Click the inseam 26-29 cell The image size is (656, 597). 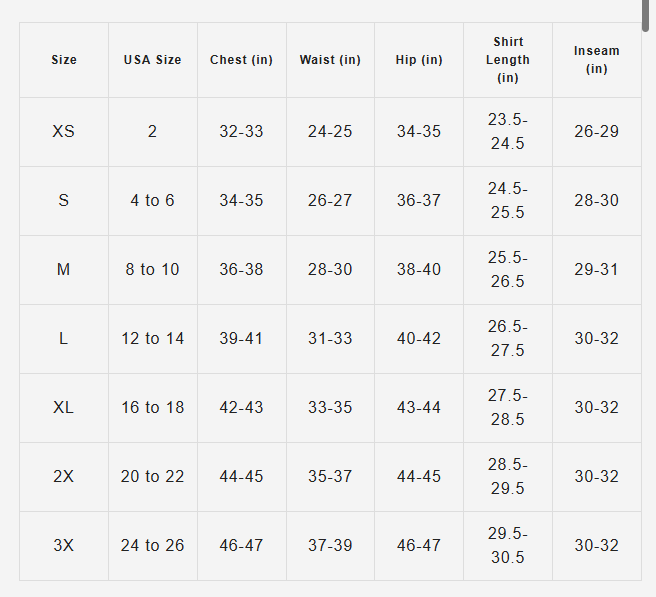point(597,132)
